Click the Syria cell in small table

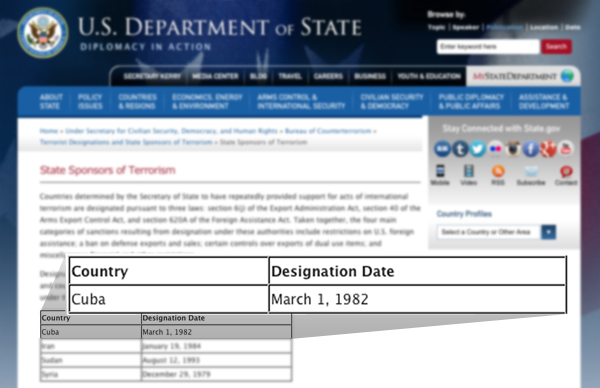91,374
